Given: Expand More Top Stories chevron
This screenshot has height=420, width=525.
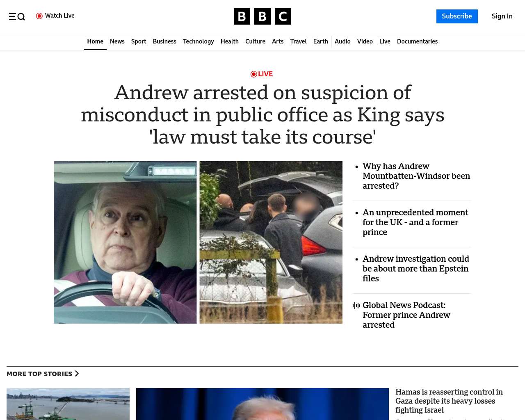Looking at the screenshot, I should point(77,374).
